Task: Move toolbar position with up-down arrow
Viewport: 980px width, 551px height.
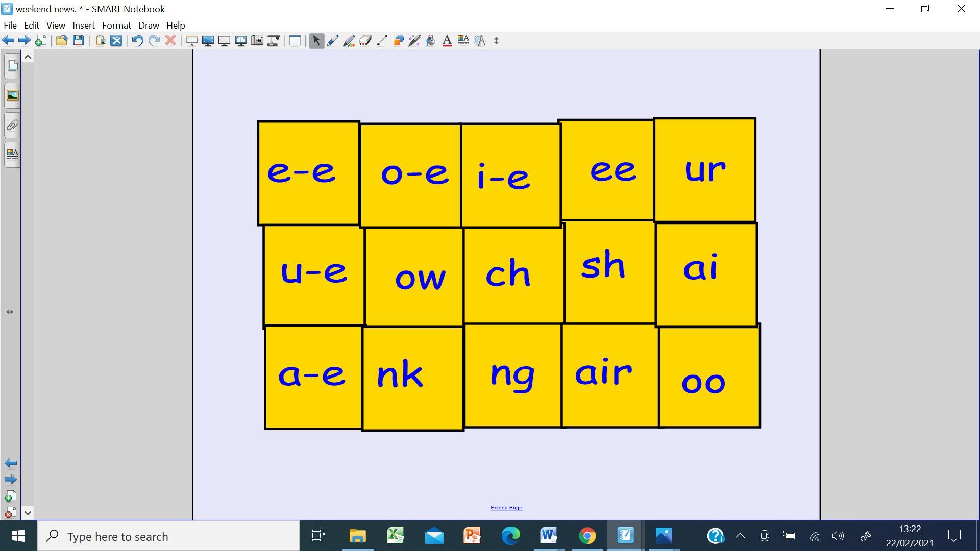Action: pyautogui.click(x=496, y=41)
